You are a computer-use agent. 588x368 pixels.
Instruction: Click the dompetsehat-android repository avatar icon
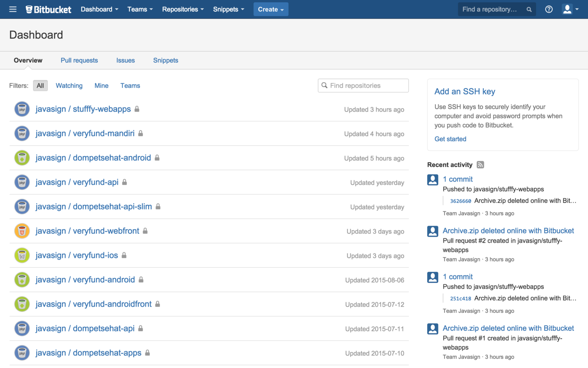pos(22,158)
